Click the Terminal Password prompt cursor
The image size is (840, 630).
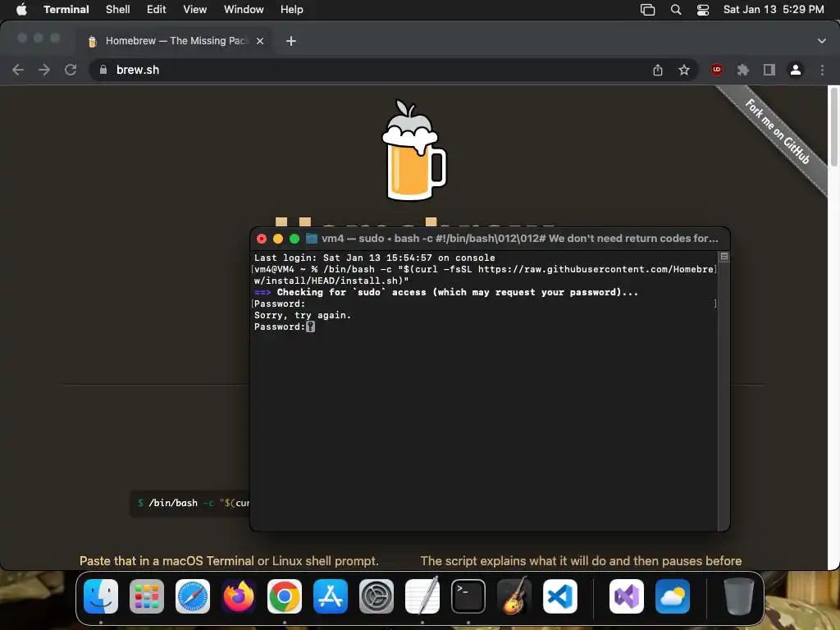point(310,326)
